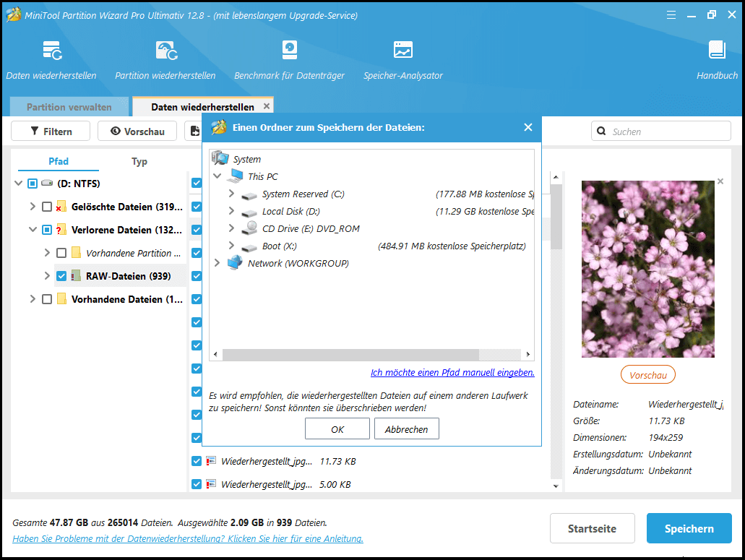745x560 pixels.
Task: Click the Network (WORKGROUP) globe icon
Action: coord(235,263)
